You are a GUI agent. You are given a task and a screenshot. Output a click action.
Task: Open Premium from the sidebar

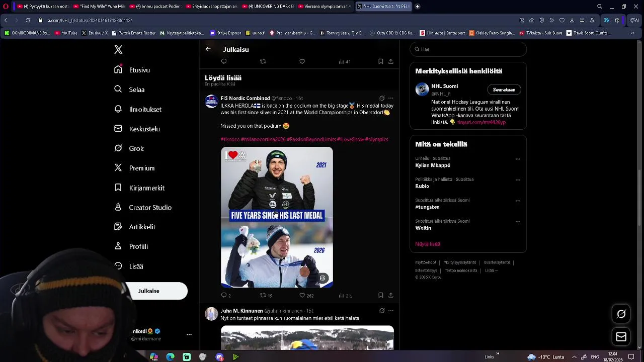134,168
